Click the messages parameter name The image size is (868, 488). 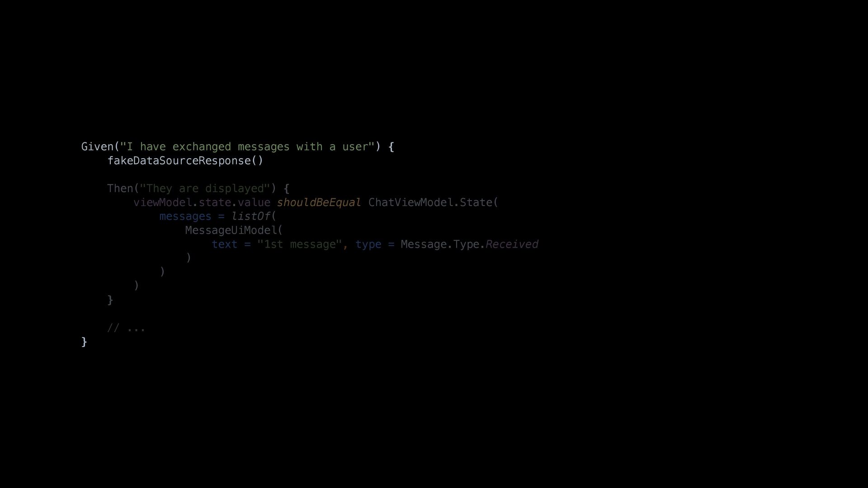185,216
